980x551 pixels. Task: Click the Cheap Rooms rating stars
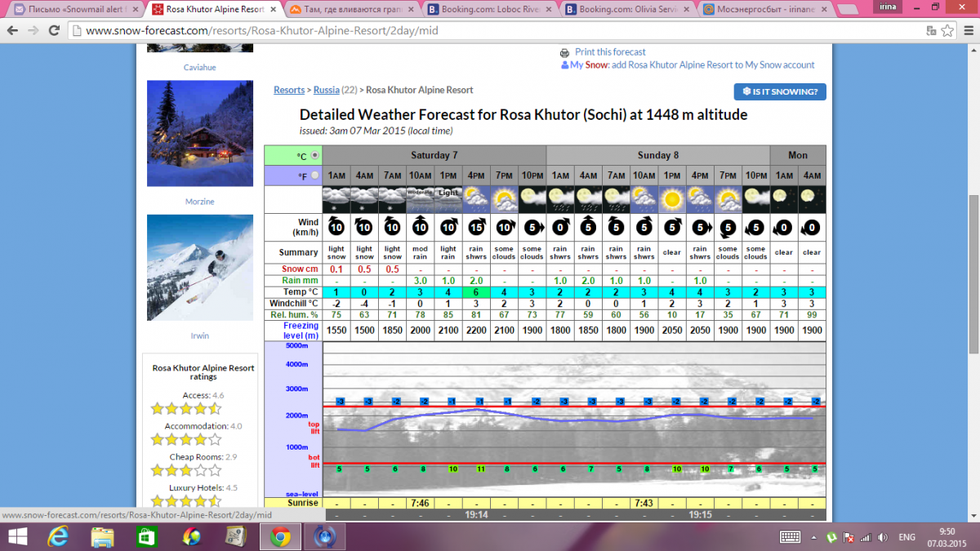tap(186, 470)
